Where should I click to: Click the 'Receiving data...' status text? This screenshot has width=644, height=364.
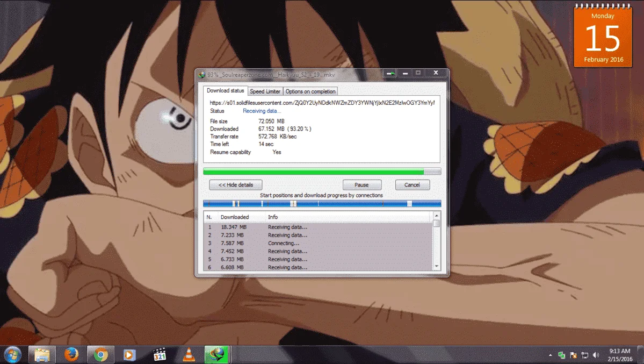(x=262, y=111)
